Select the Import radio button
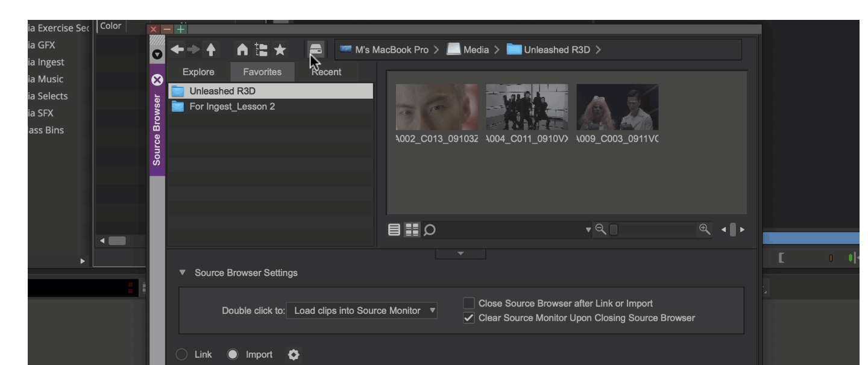The height and width of the screenshot is (365, 868). (x=232, y=355)
